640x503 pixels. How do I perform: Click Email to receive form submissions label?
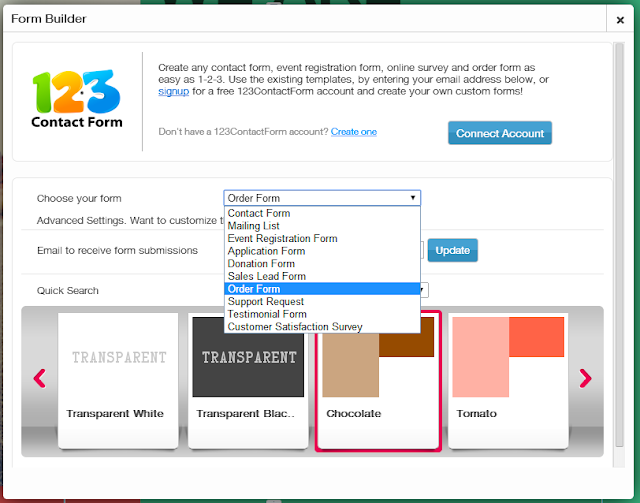[x=118, y=250]
